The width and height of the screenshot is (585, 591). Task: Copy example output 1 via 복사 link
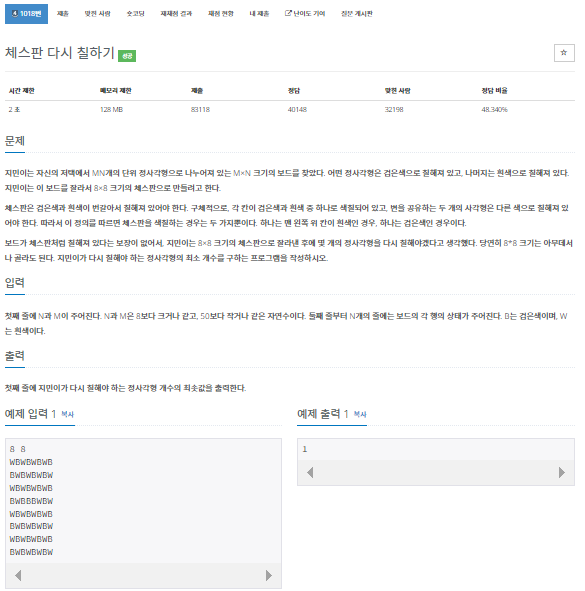[360, 414]
